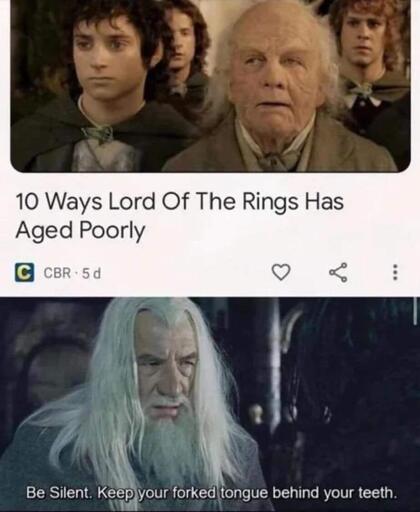
Task: Open the three-dot more options menu
Action: pos(395,273)
